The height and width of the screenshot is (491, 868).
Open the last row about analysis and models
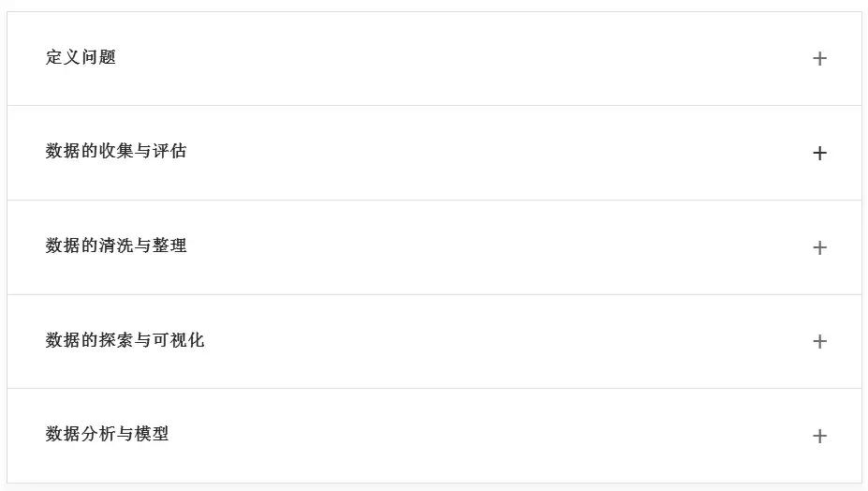(x=434, y=435)
